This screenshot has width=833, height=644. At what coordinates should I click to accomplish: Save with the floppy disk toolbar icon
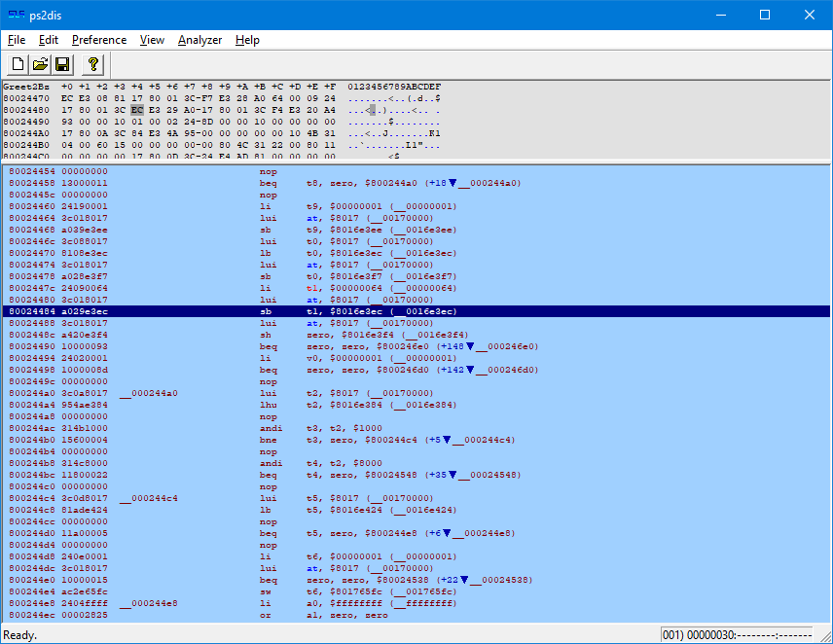[x=61, y=64]
